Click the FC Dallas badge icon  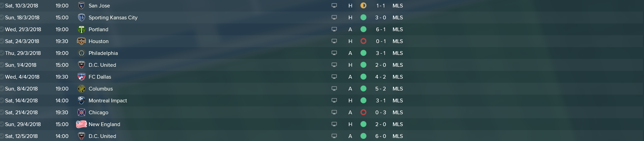(x=81, y=77)
